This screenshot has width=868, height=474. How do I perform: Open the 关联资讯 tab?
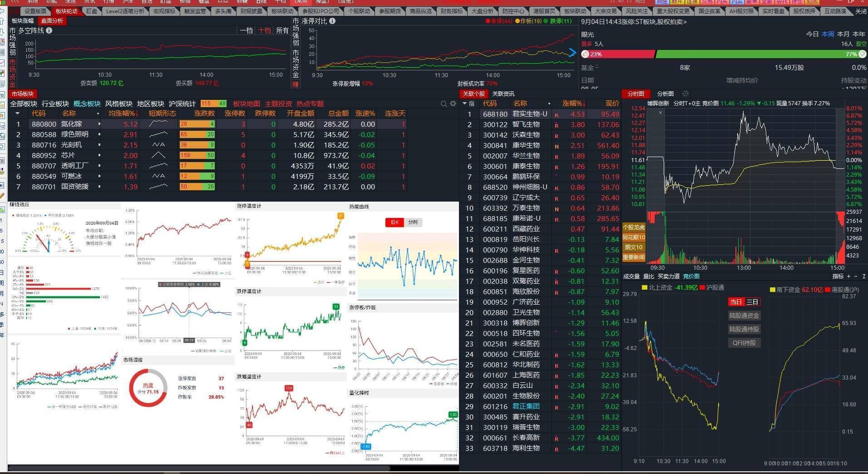(x=503, y=94)
